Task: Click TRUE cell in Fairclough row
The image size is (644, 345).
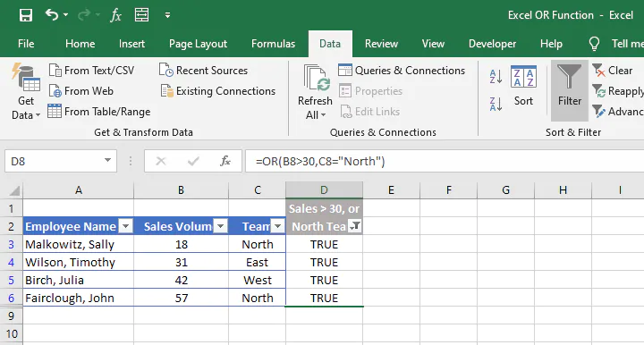Action: click(324, 298)
